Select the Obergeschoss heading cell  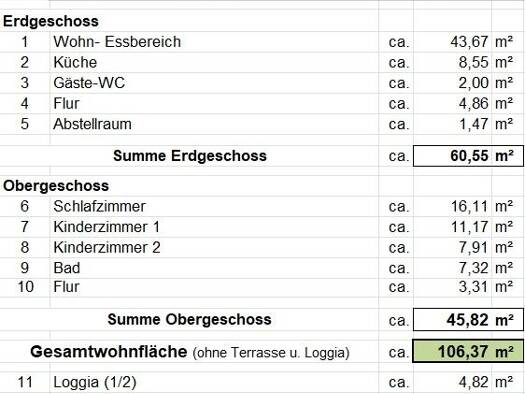point(56,186)
